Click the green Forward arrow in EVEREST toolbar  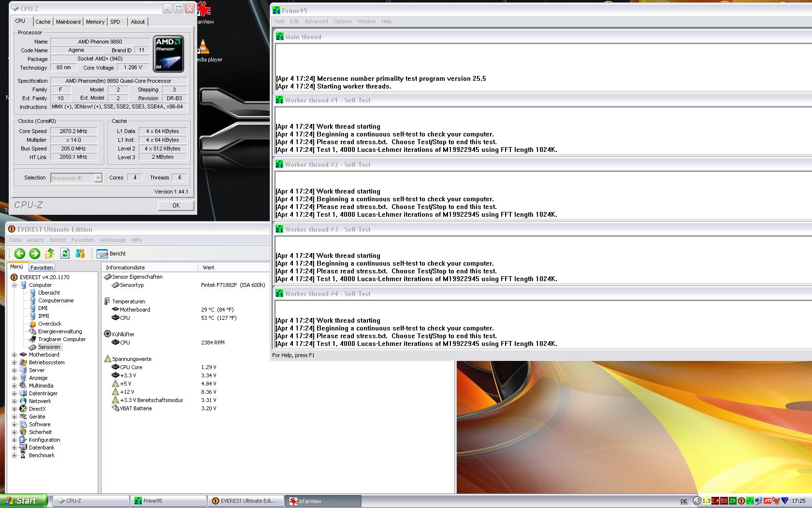point(35,254)
